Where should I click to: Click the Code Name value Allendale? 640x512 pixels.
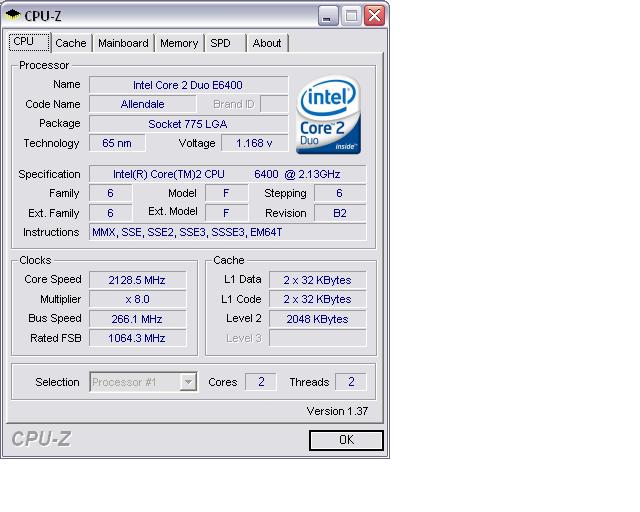point(142,104)
